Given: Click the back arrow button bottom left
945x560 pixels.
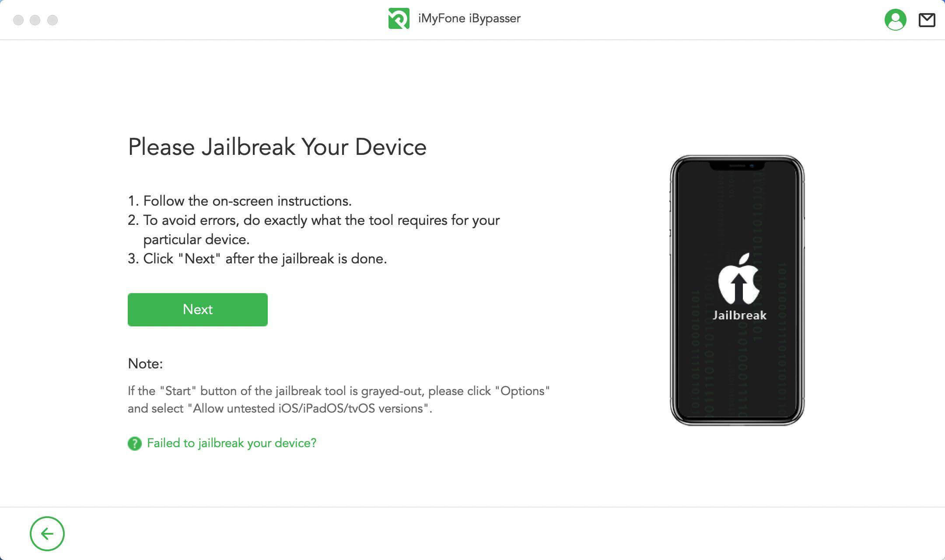Looking at the screenshot, I should (x=47, y=533).
